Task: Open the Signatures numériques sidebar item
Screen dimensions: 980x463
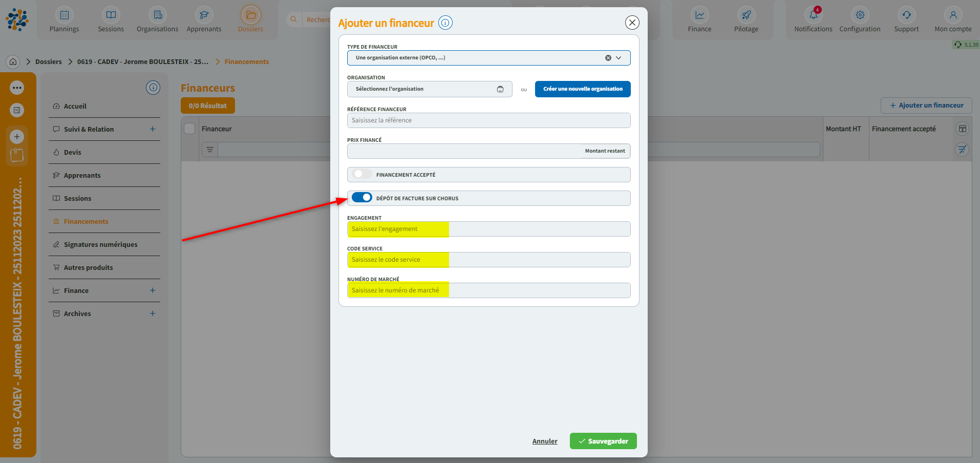Action: coord(100,244)
